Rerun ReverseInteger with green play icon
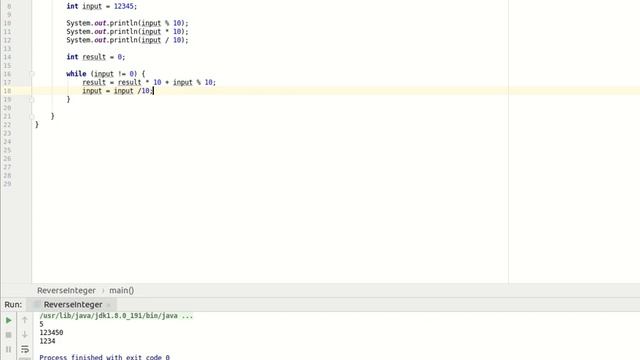Viewport: 640px width, 360px height. [x=9, y=320]
